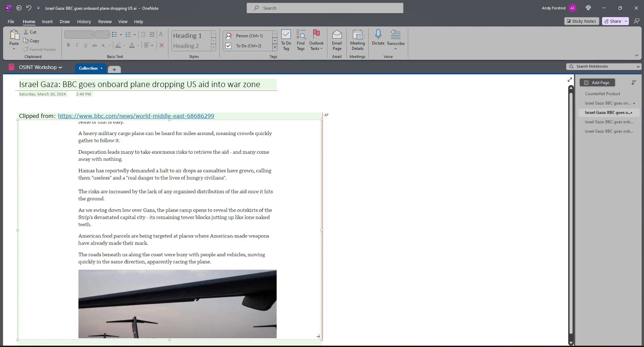Click the red Delete X icon

pyautogui.click(x=162, y=45)
